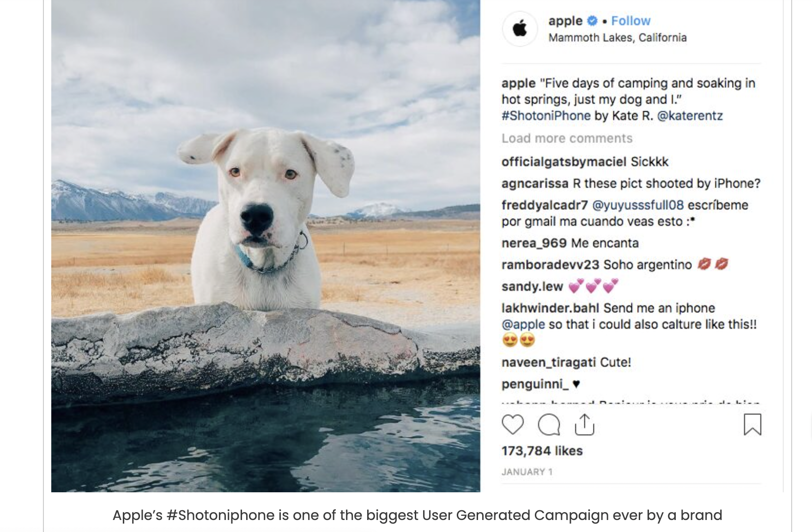
Task: Follow the apple account
Action: coord(630,21)
